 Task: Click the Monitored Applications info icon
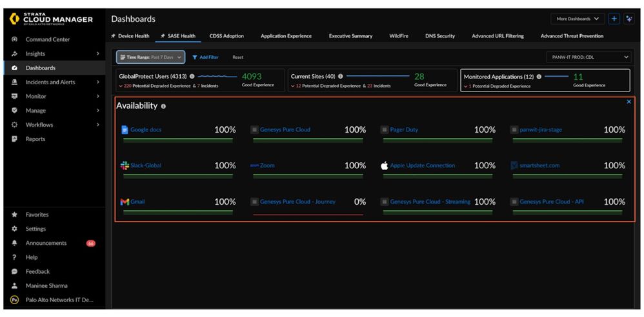pyautogui.click(x=539, y=76)
